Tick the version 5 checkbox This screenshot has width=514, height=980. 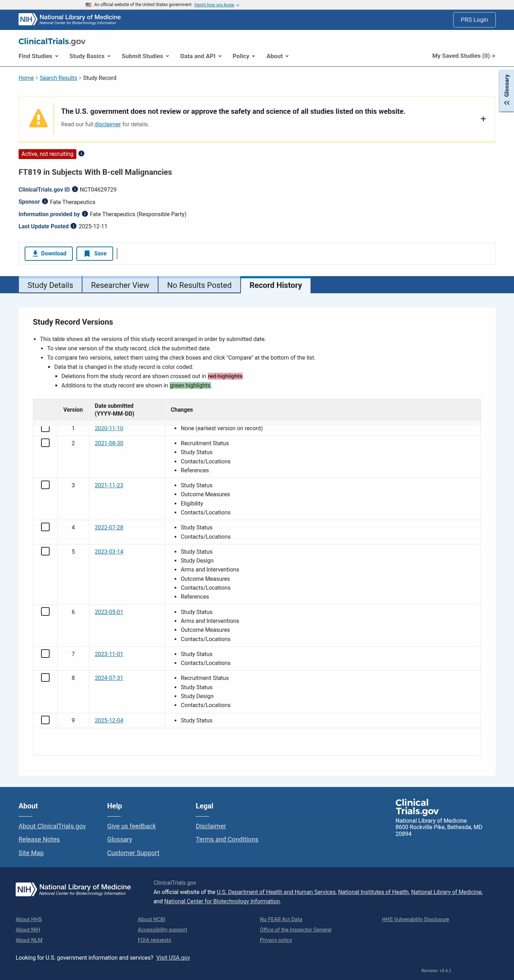[45, 551]
